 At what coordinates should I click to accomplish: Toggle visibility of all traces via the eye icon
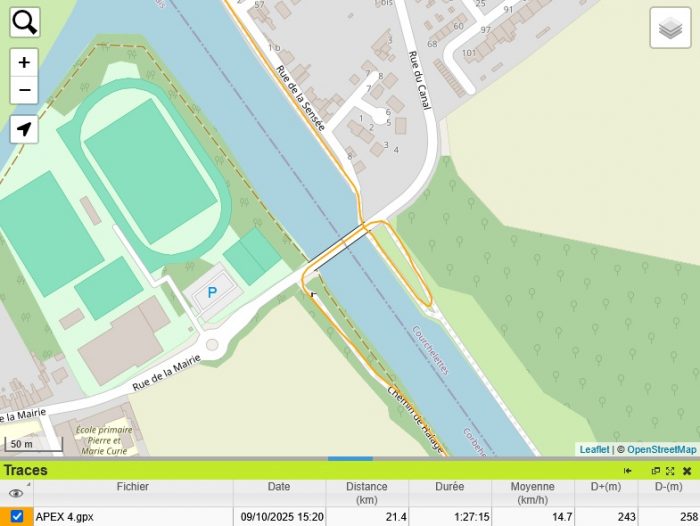[x=16, y=493]
